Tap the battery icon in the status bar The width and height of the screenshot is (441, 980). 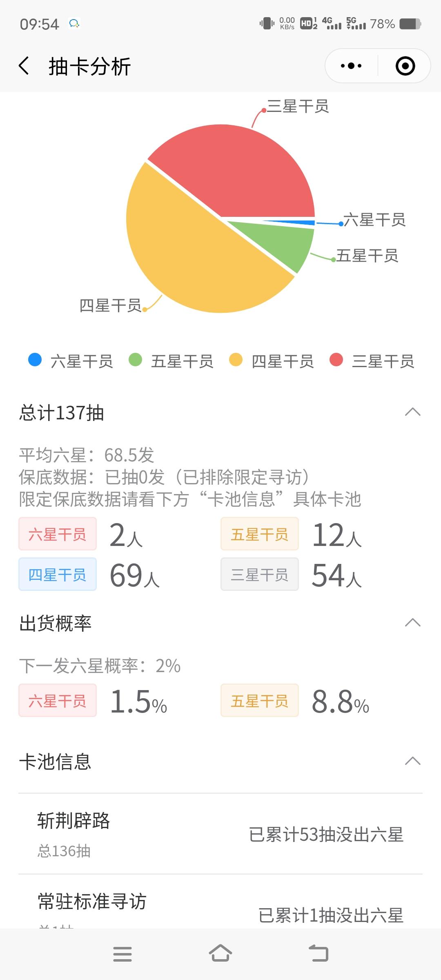pyautogui.click(x=410, y=24)
